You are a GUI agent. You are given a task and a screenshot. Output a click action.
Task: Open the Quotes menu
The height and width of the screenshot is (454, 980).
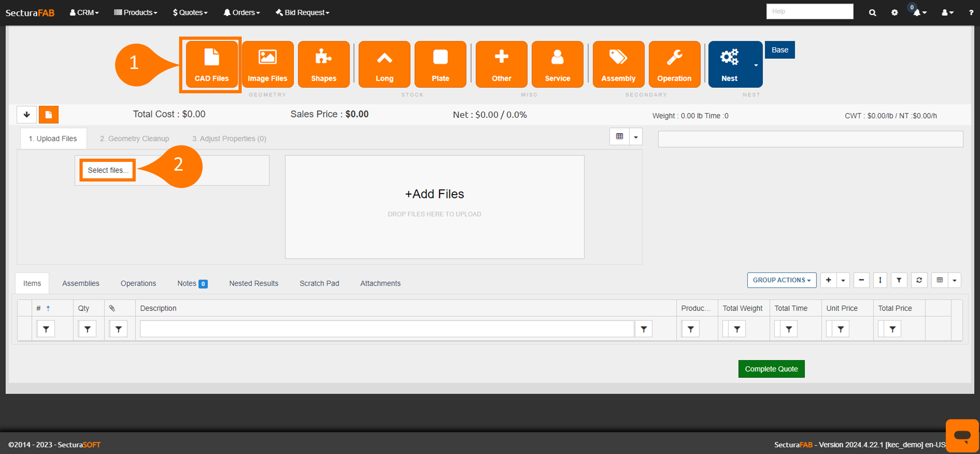tap(190, 12)
